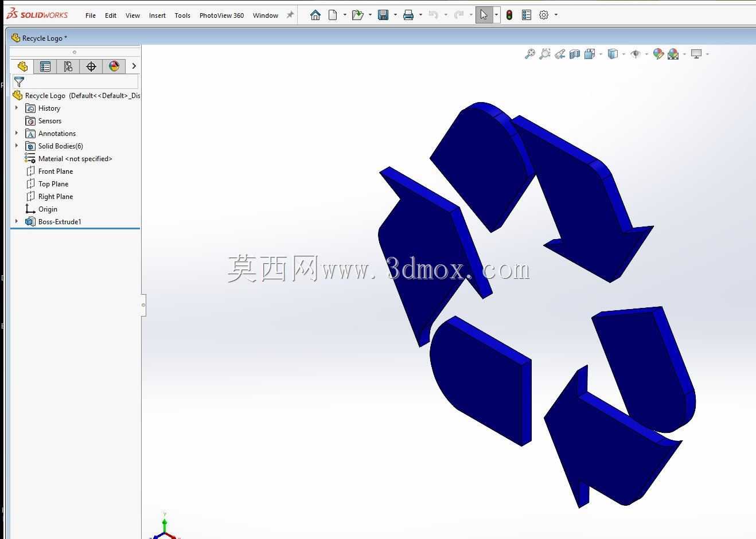Screen dimensions: 756x539
Task: Switch to the ConfigurationManager tab
Action: click(68, 67)
